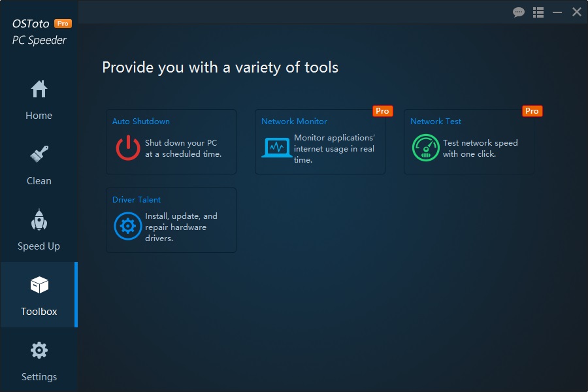Open the Auto Shutdown title link

pos(141,122)
